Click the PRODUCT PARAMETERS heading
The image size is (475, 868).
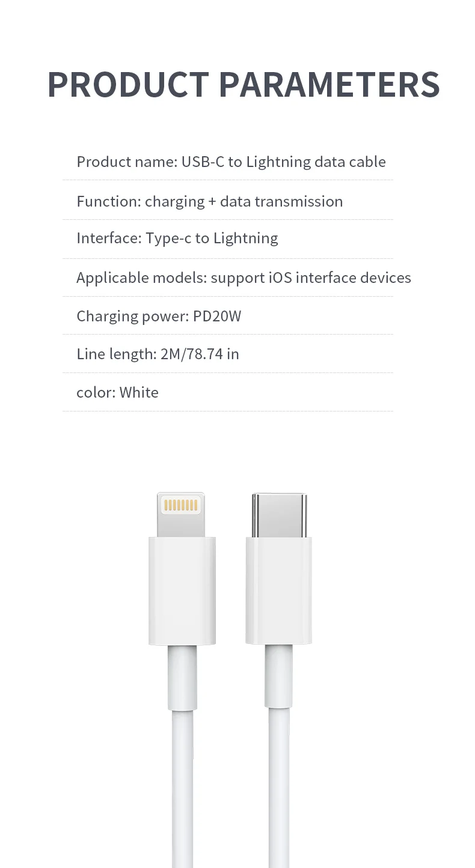tap(244, 85)
